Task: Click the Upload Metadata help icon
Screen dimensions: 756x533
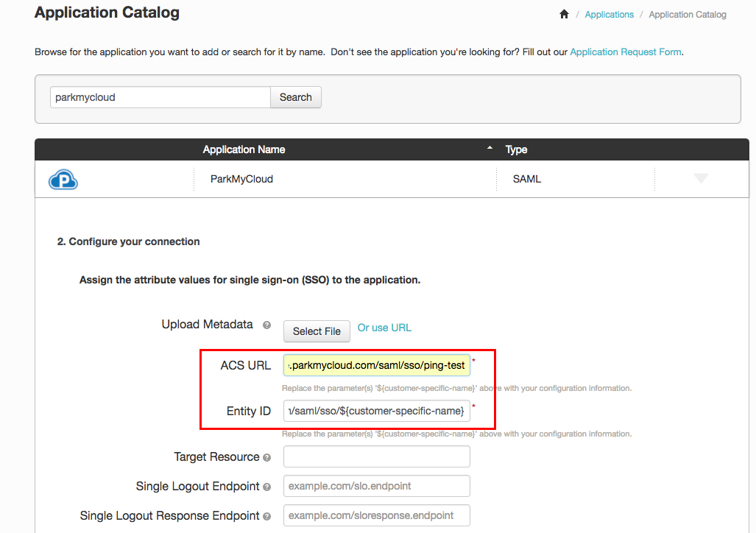Action: point(266,325)
